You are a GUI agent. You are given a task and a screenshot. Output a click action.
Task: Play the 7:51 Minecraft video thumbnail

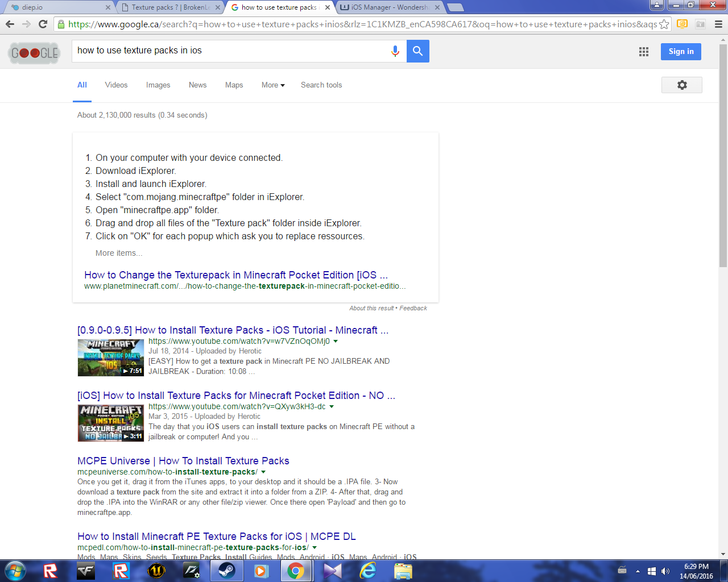point(110,357)
